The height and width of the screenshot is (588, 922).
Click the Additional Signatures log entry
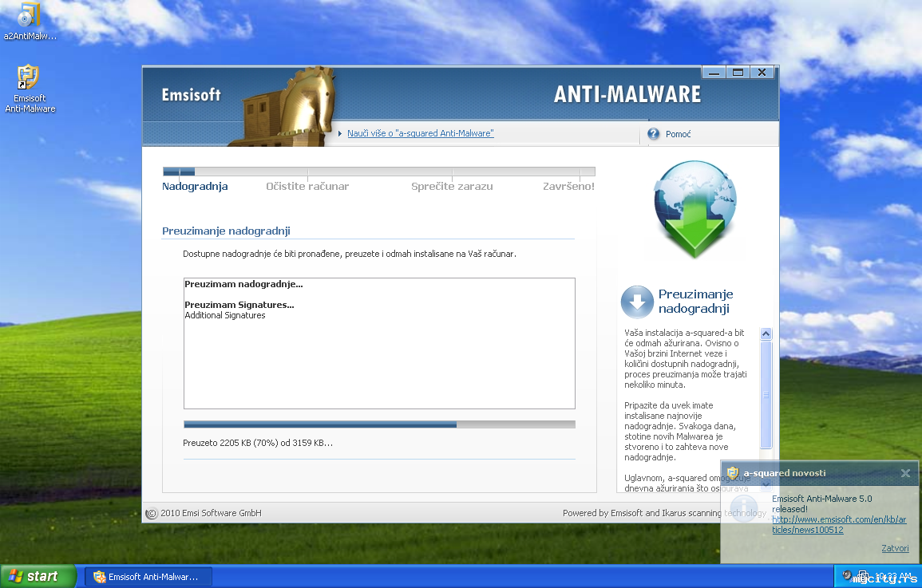(x=224, y=315)
